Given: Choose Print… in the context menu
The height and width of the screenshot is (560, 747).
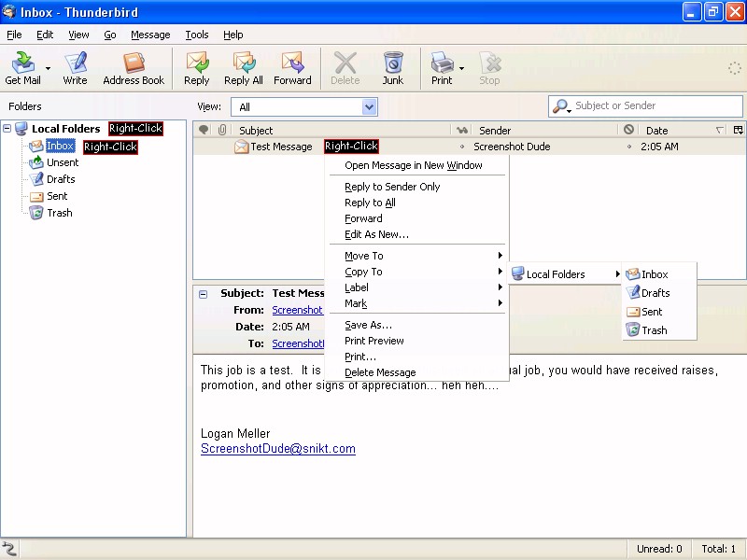Looking at the screenshot, I should 416,357.
